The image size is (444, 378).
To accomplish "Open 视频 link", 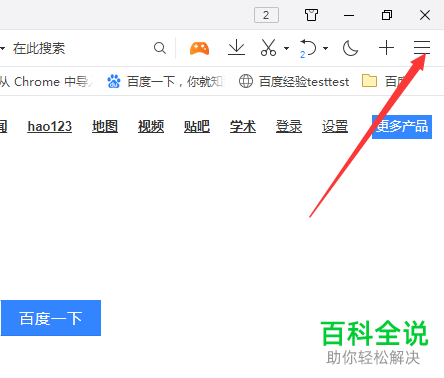I will coord(151,127).
